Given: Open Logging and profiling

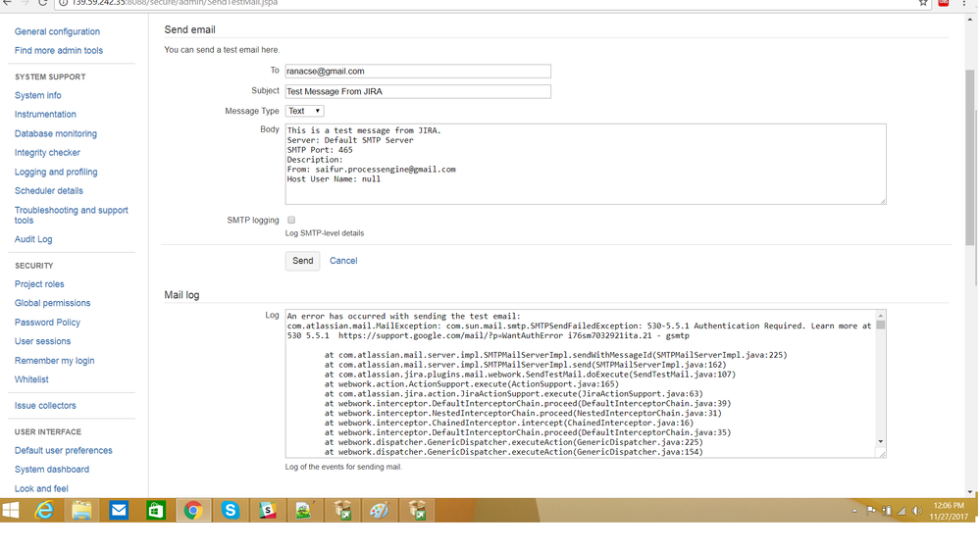Looking at the screenshot, I should click(56, 172).
